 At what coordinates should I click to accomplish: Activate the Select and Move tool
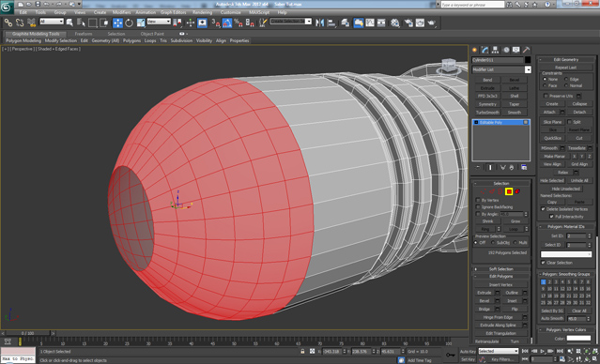(117, 23)
